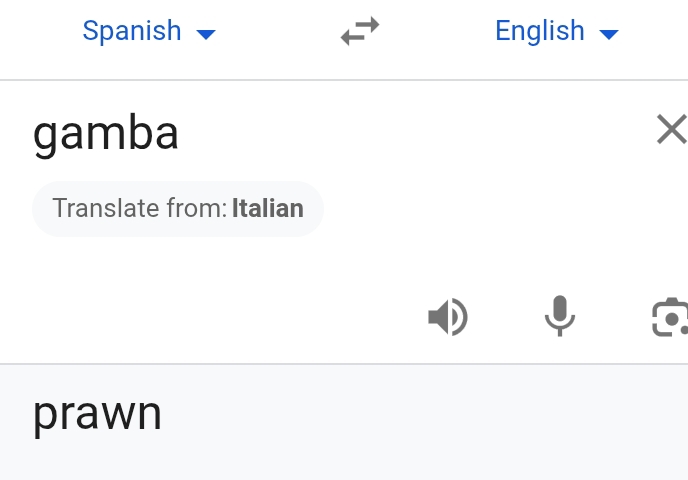Click the "Translate from:" label text

[140, 208]
